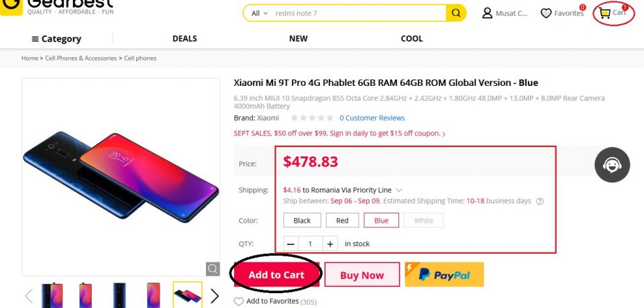The height and width of the screenshot is (308, 644).
Task: Click the Buy Now button
Action: 362,274
